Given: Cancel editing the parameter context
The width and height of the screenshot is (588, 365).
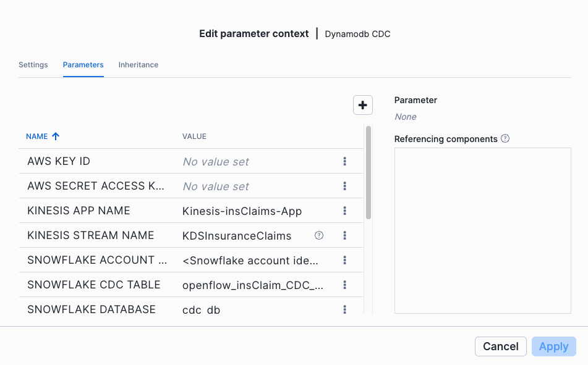Looking at the screenshot, I should coord(501,346).
